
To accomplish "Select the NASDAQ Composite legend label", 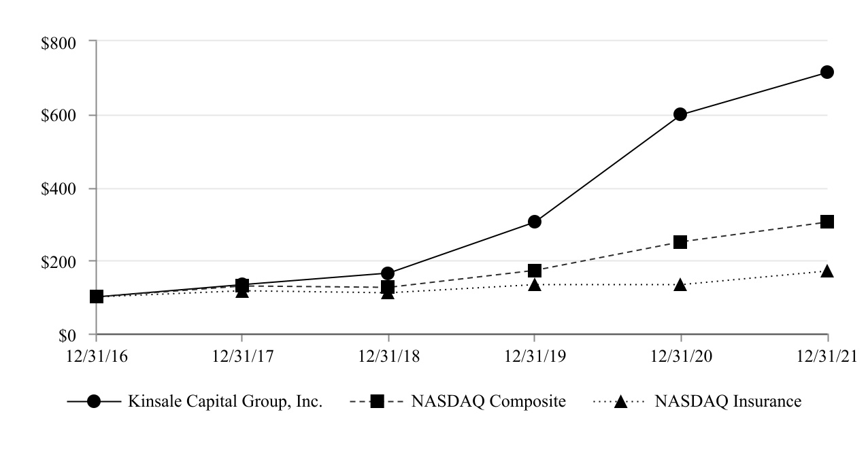I will click(x=488, y=402).
